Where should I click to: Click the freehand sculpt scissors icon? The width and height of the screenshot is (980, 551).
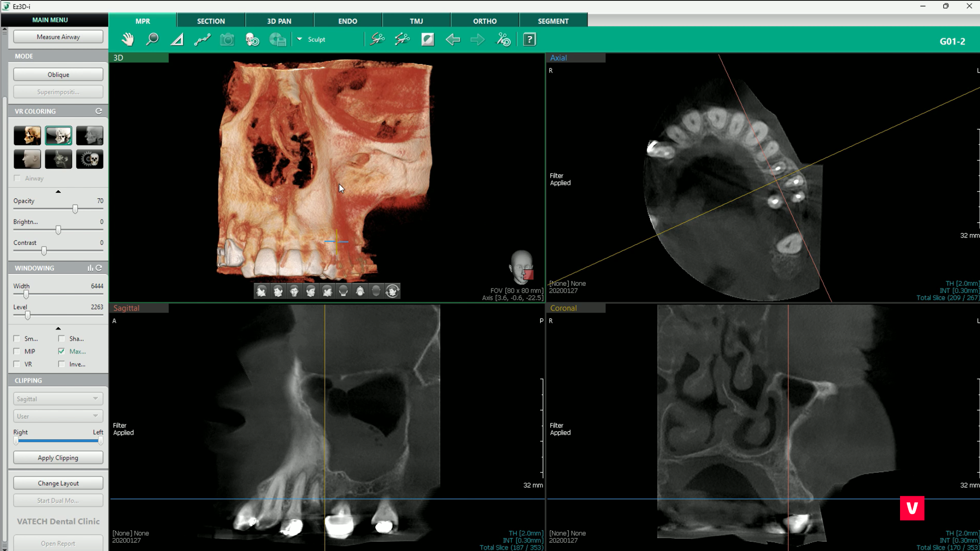point(377,40)
